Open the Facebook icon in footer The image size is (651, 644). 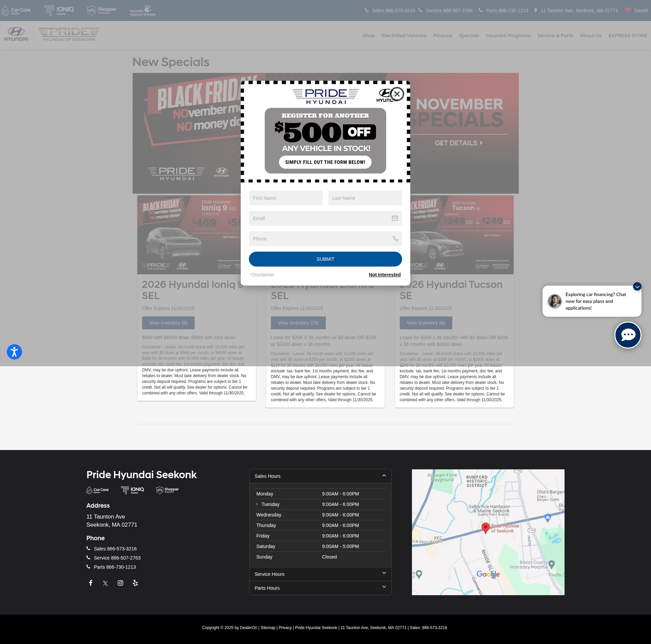pyautogui.click(x=91, y=583)
